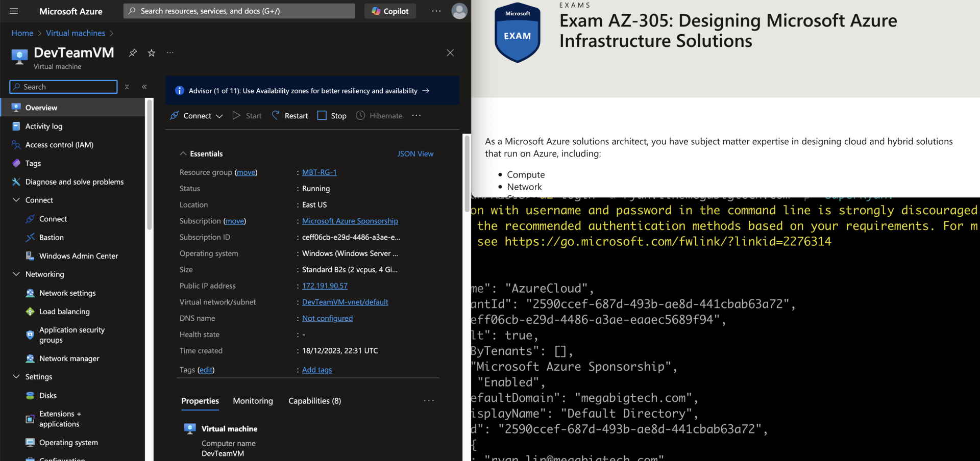Switch to the Capabilities tab
980x461 pixels.
pyautogui.click(x=314, y=401)
